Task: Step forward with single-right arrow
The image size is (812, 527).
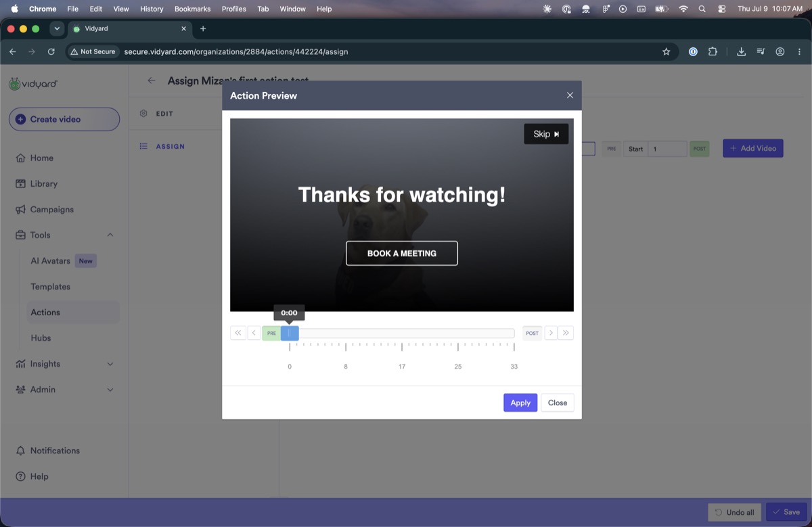Action: (x=551, y=333)
